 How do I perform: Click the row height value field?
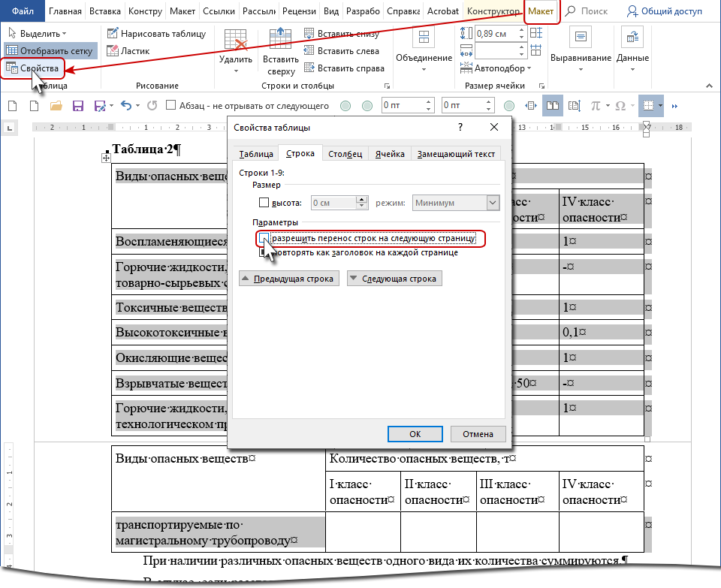click(x=333, y=203)
